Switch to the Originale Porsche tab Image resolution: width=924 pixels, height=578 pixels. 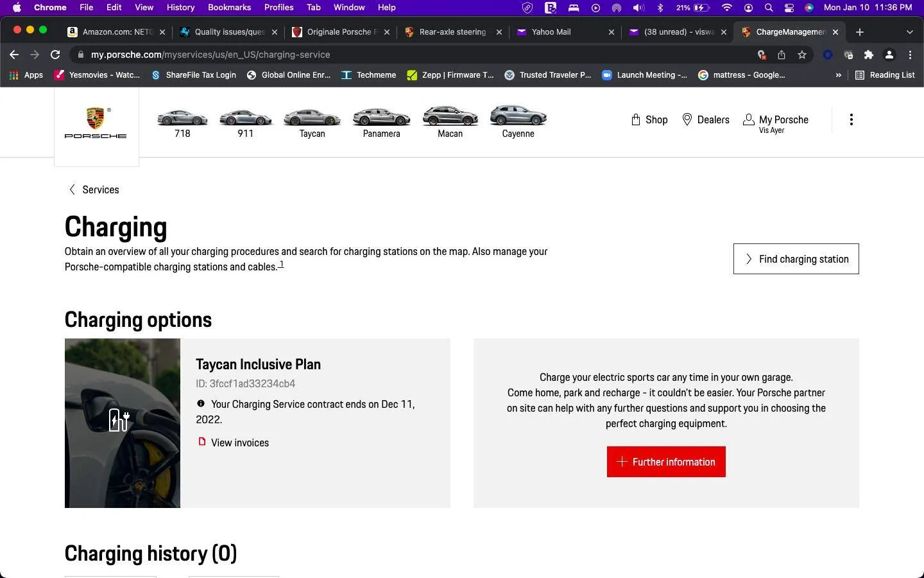click(x=341, y=31)
